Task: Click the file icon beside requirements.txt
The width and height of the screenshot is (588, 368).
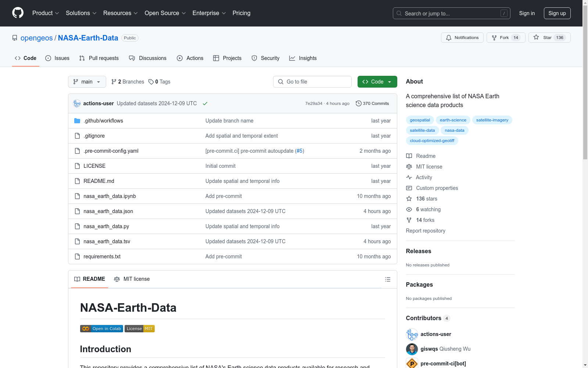Action: coord(77,256)
